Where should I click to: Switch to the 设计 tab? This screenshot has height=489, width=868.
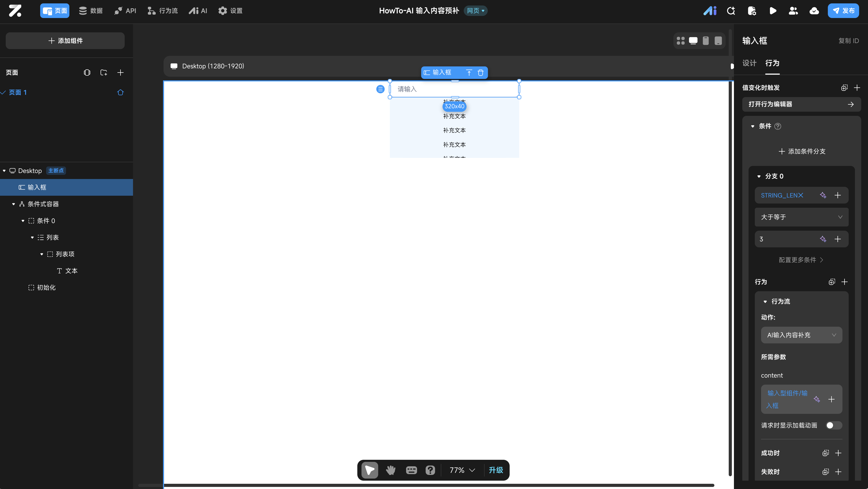click(x=749, y=63)
